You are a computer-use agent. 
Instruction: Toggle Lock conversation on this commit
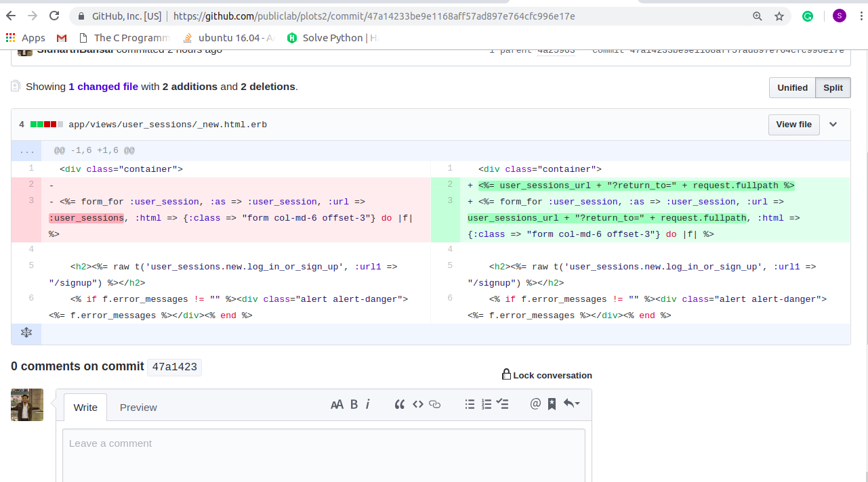tap(547, 375)
